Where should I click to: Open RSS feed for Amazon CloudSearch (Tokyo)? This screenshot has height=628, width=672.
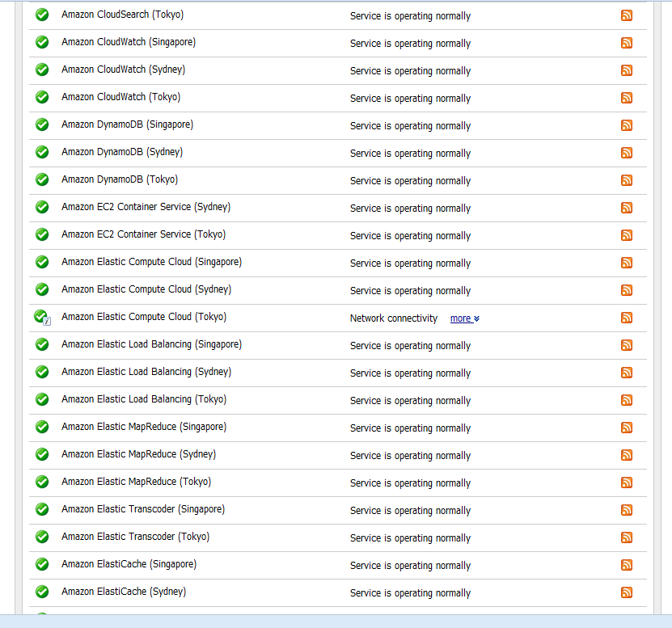point(627,15)
